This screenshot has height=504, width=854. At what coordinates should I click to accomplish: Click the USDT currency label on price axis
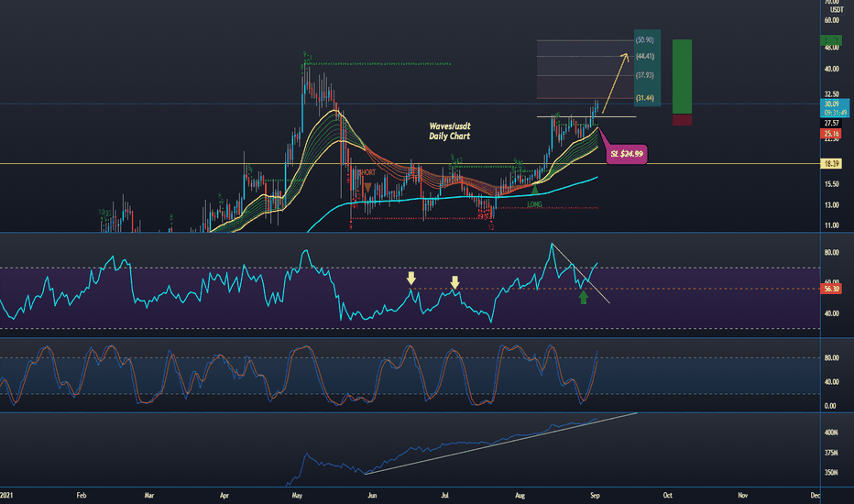pos(837,10)
